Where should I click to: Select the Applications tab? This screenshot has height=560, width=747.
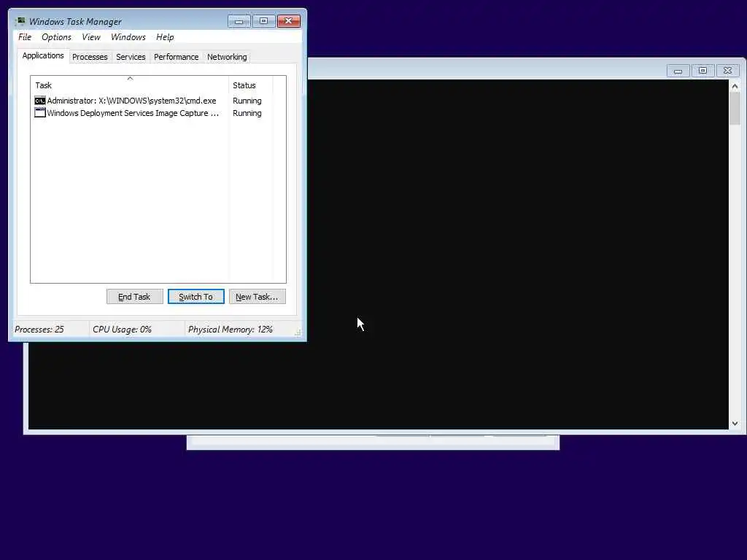point(43,55)
